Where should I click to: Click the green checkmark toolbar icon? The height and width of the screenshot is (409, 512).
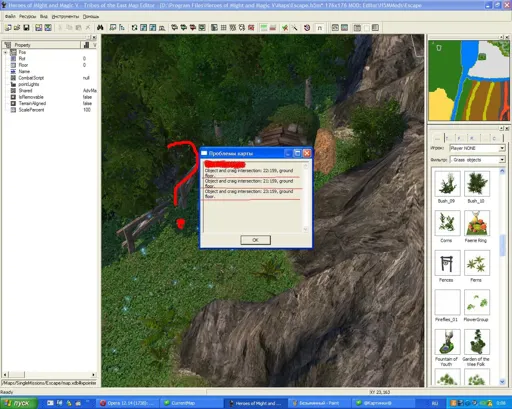[285, 28]
